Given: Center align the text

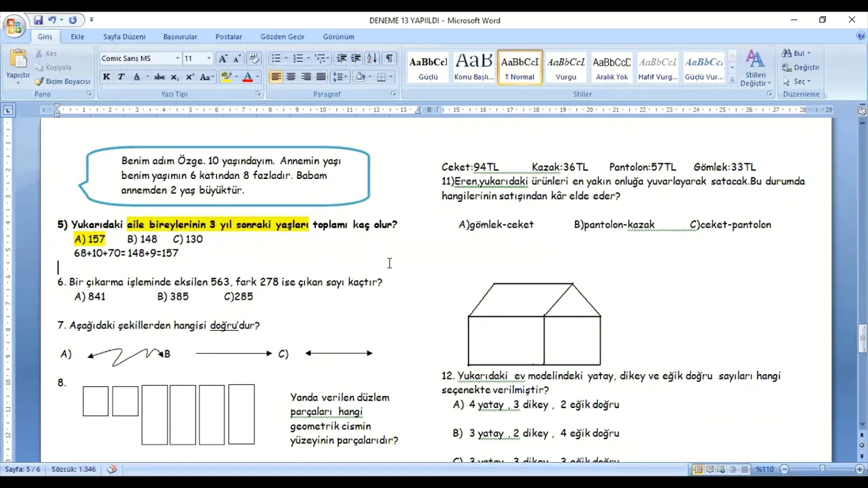Looking at the screenshot, I should (291, 77).
